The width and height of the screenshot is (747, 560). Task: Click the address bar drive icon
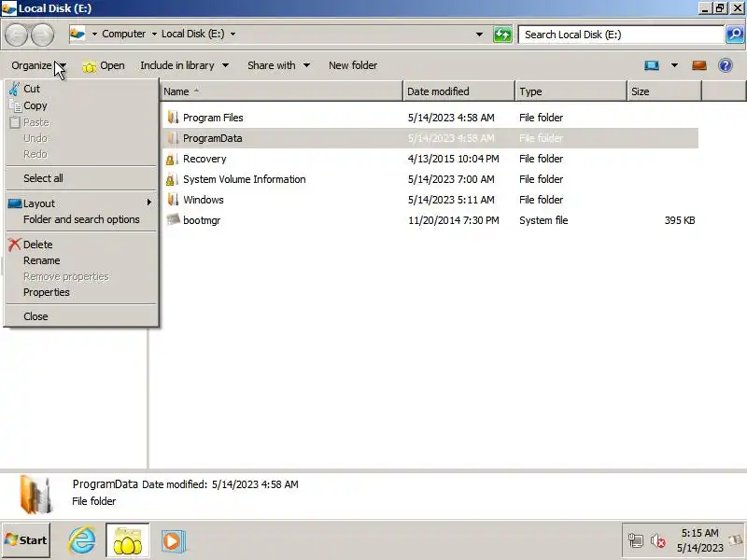tap(78, 34)
